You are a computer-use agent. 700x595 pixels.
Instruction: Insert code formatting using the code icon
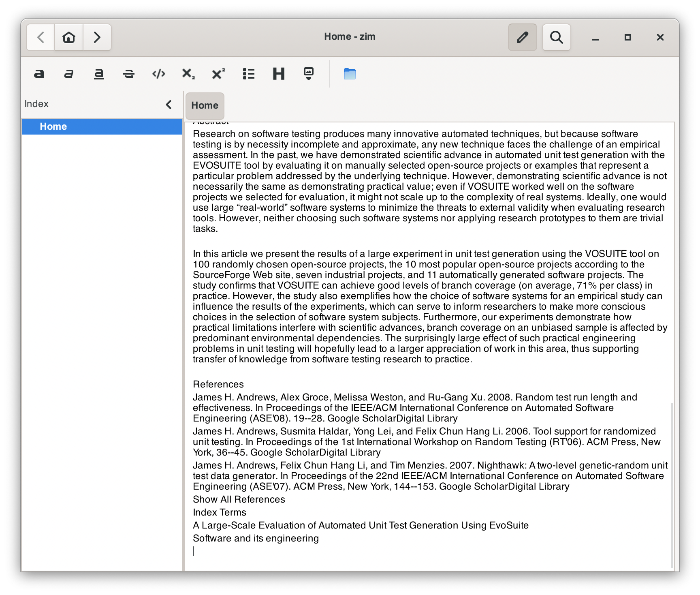pyautogui.click(x=158, y=74)
